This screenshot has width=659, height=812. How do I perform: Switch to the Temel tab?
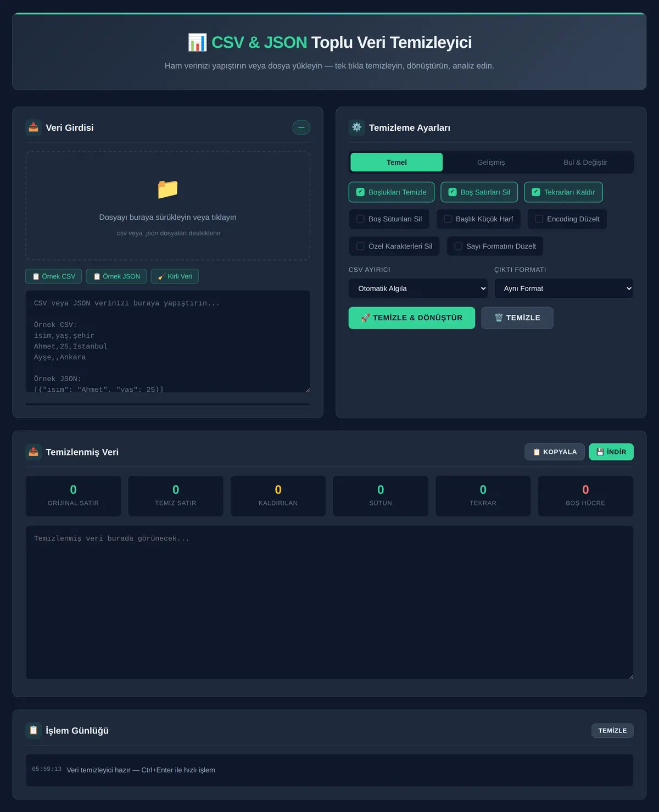[x=396, y=162]
